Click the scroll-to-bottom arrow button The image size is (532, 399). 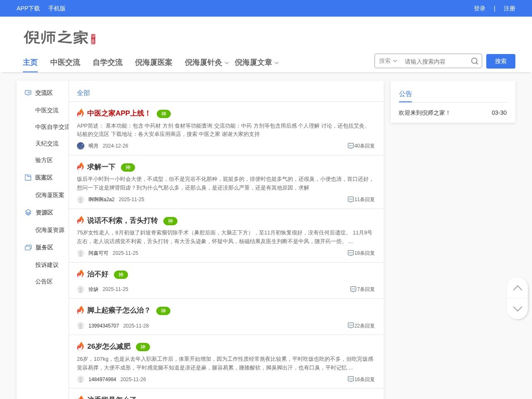517,309
